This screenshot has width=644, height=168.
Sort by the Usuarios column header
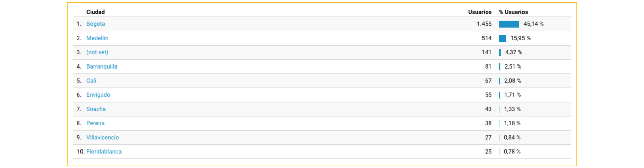(x=479, y=12)
